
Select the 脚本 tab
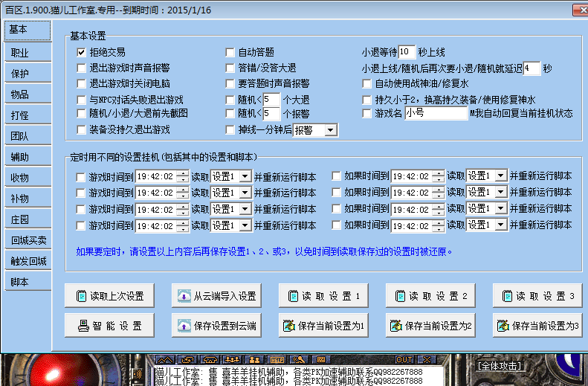[28, 282]
